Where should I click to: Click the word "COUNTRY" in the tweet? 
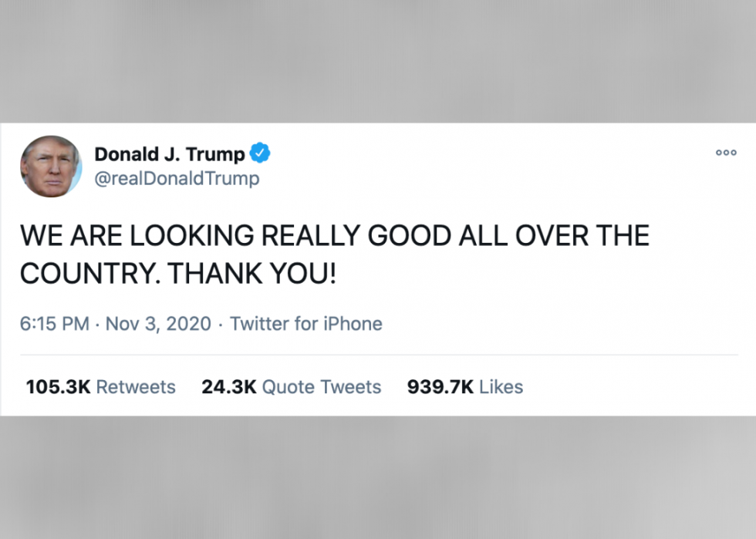79,274
